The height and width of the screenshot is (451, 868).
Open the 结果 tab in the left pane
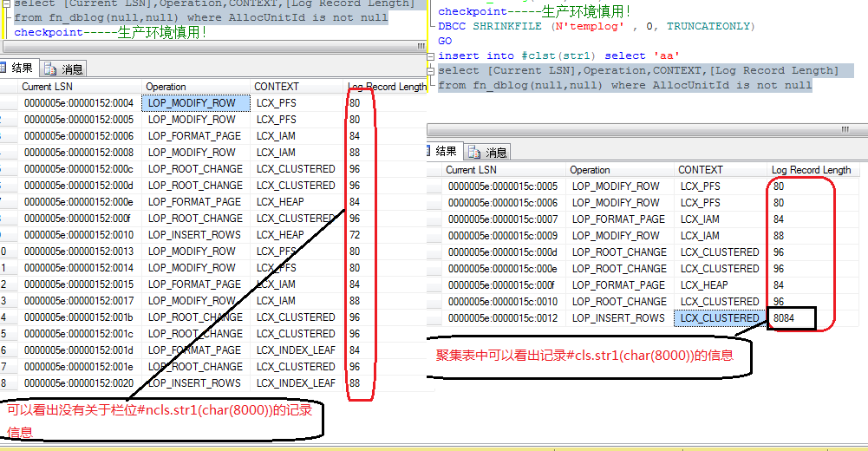point(19,68)
